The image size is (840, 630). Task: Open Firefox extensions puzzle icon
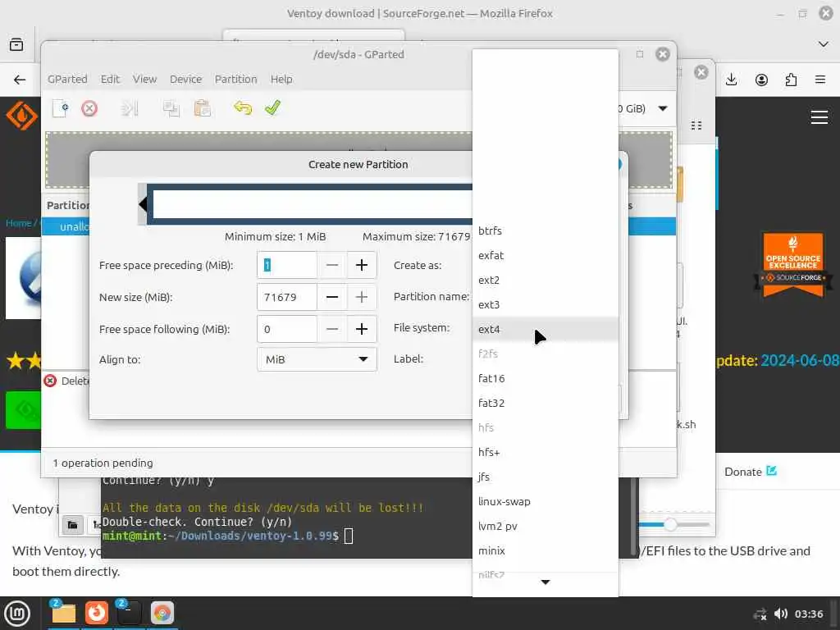pos(791,80)
